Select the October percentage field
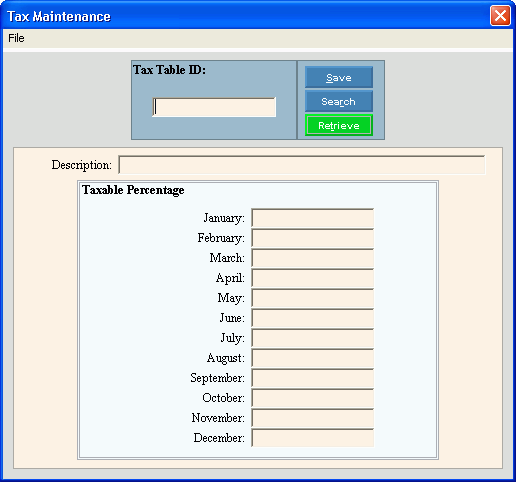 pyautogui.click(x=312, y=398)
